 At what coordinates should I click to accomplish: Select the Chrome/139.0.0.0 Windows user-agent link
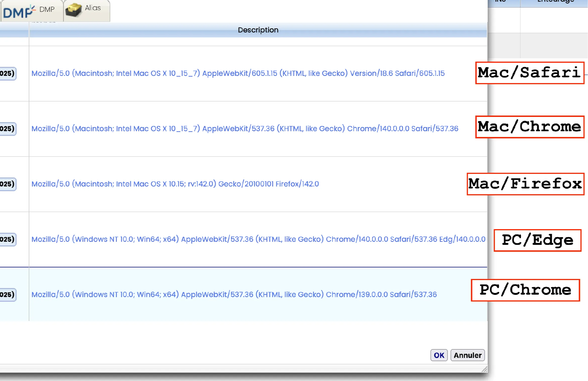pos(234,295)
